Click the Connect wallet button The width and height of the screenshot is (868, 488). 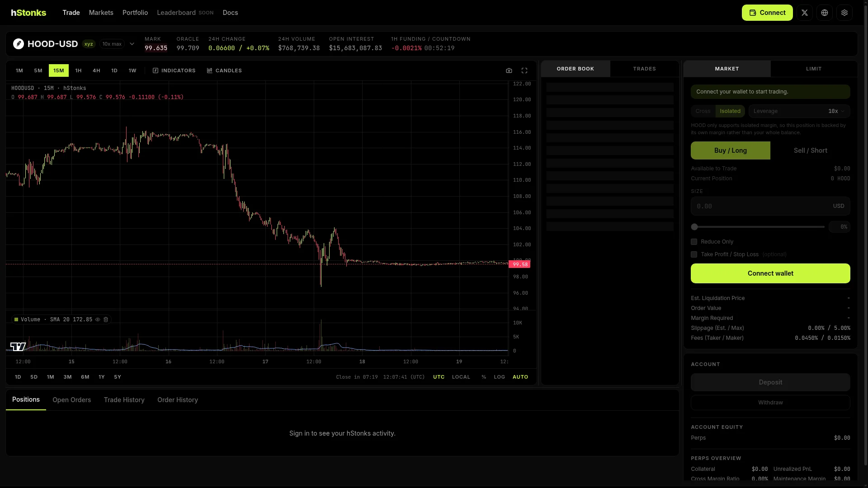[x=770, y=273]
